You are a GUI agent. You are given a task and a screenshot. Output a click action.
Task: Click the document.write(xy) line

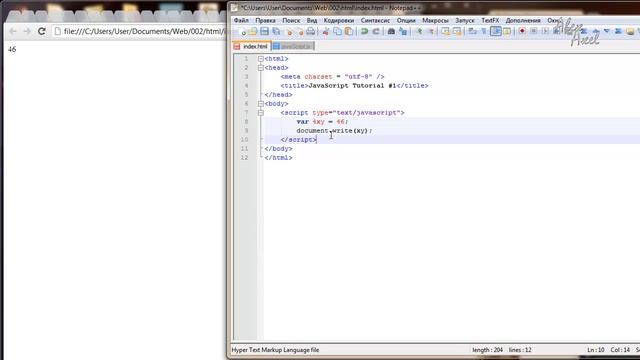point(334,131)
